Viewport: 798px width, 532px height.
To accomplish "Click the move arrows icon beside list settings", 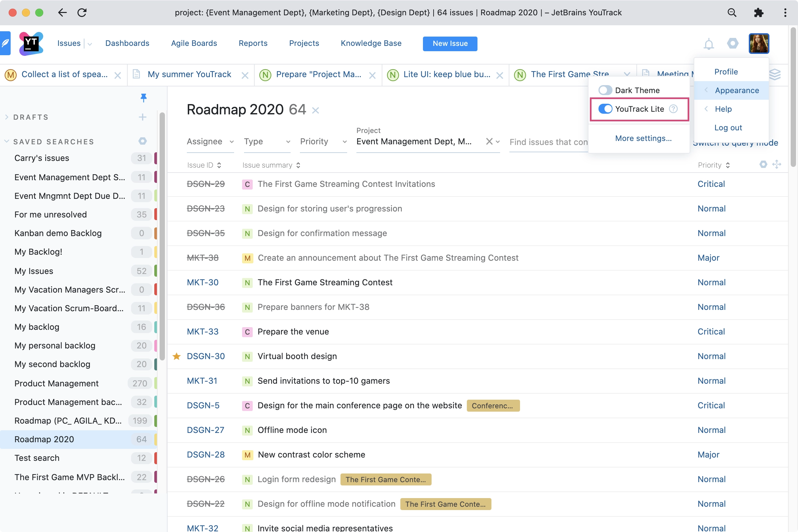I will coord(777,165).
